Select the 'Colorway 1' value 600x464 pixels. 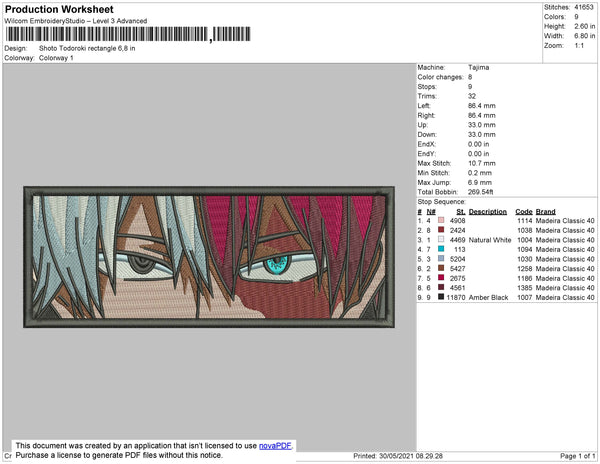[x=56, y=58]
